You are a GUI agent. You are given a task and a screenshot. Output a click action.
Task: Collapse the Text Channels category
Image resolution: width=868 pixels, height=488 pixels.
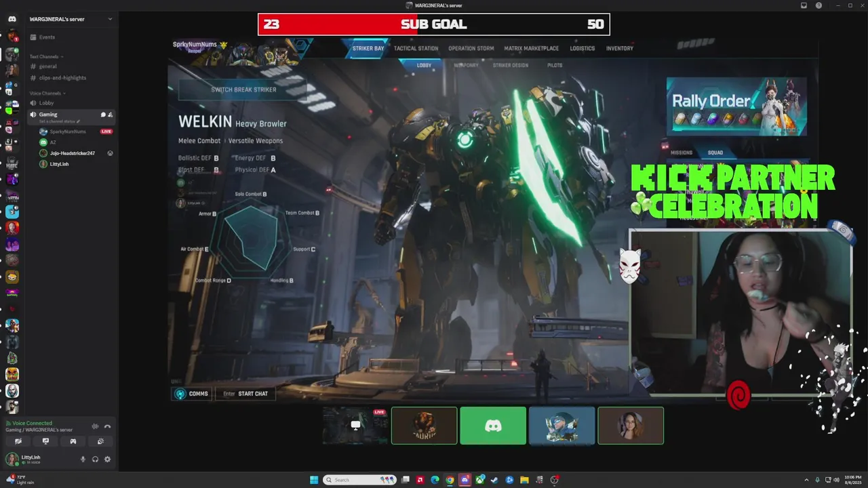pos(46,56)
